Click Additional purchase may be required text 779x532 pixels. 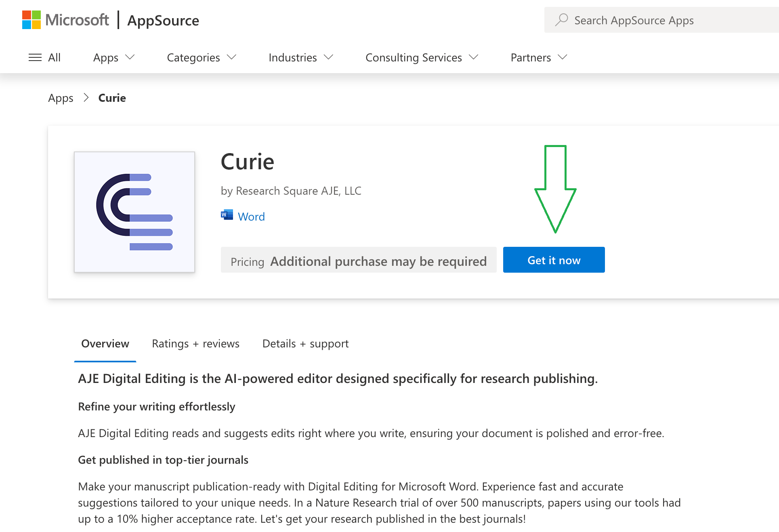pyautogui.click(x=378, y=261)
